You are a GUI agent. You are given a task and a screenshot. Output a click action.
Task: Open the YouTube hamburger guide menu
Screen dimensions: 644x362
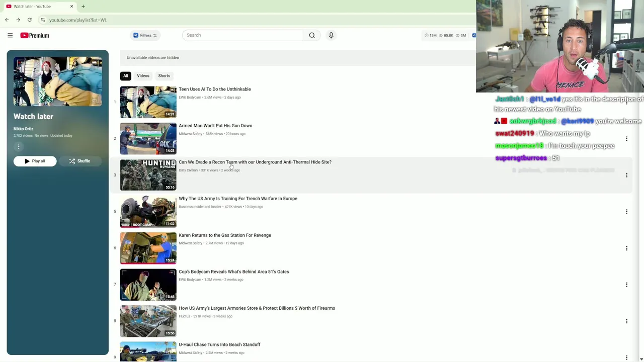point(10,35)
